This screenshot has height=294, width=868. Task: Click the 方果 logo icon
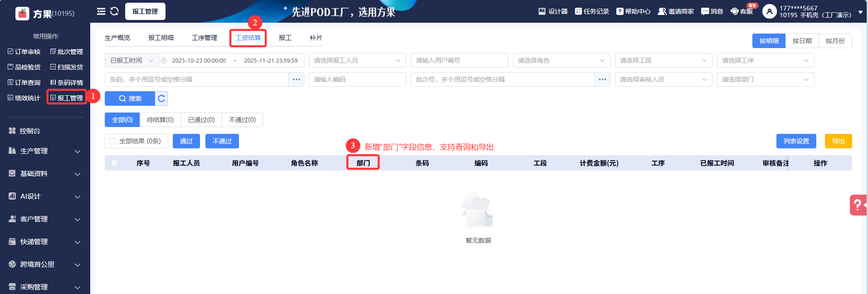point(22,14)
